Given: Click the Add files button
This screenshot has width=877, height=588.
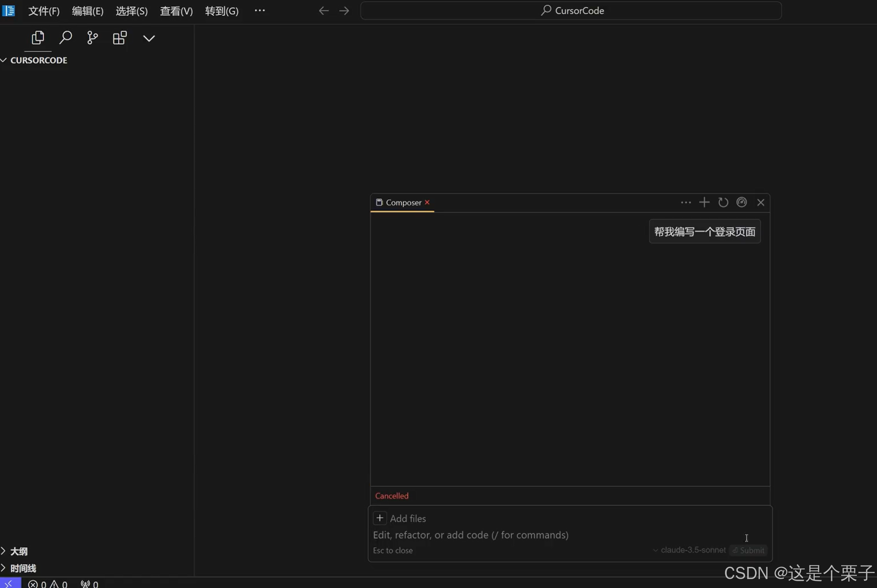Looking at the screenshot, I should pos(400,518).
